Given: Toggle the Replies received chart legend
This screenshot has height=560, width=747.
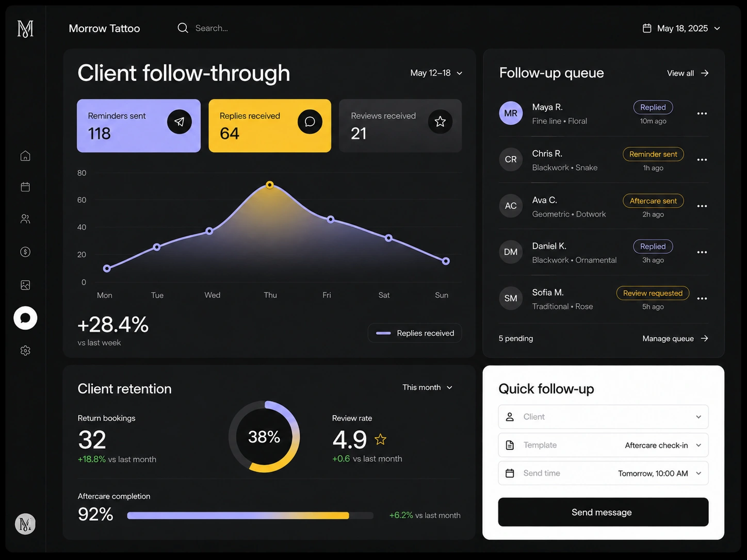Looking at the screenshot, I should pyautogui.click(x=415, y=333).
